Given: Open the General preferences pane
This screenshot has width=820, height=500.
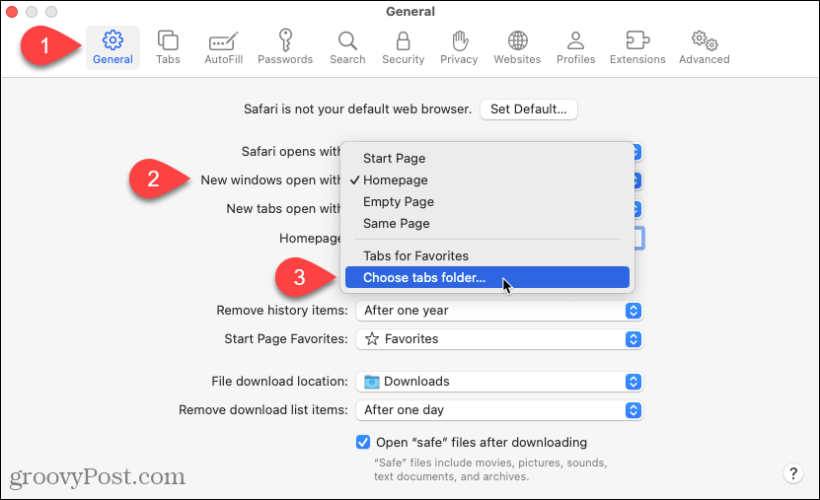Looking at the screenshot, I should [112, 48].
